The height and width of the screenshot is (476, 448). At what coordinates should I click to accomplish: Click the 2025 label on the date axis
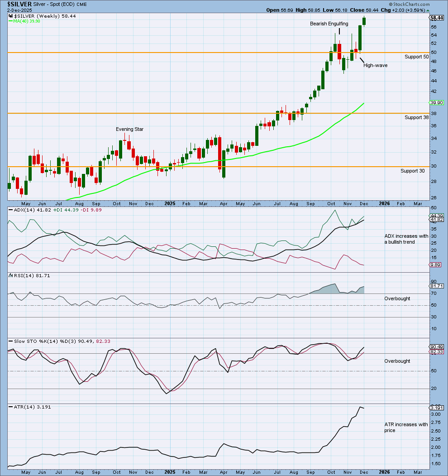click(170, 204)
